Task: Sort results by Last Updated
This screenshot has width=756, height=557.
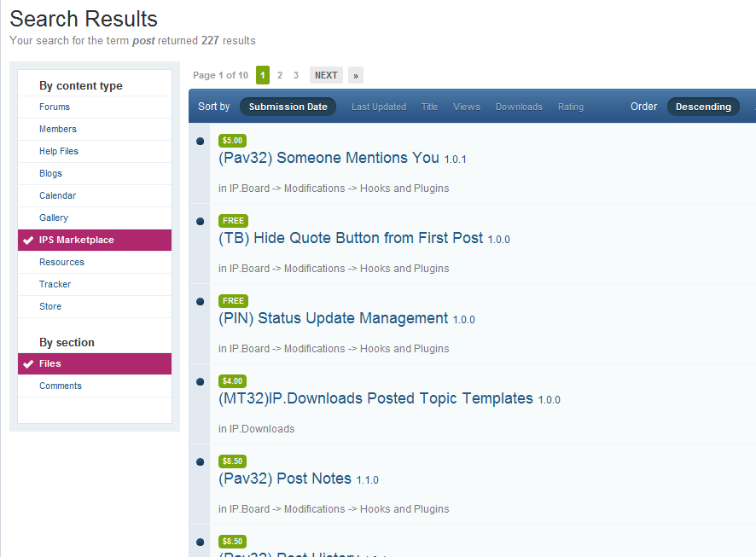Action: pyautogui.click(x=378, y=107)
